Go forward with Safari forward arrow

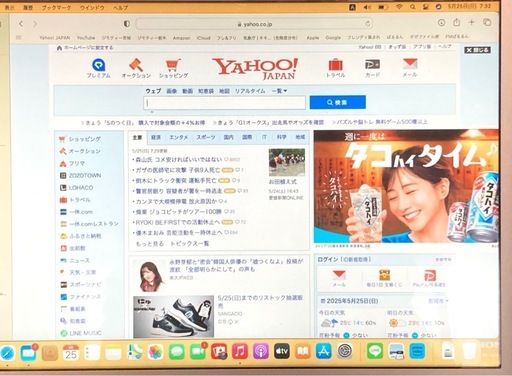pyautogui.click(x=35, y=24)
